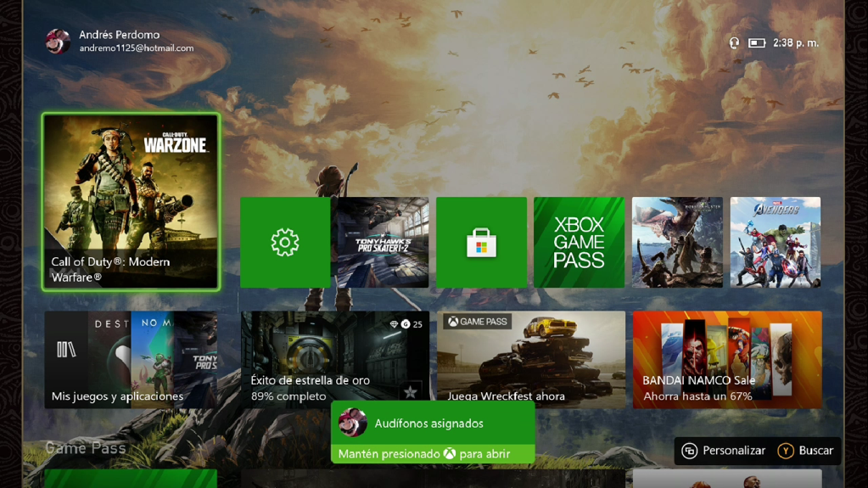Open Tony Hawk's Pro Skater 1+2 tile
868x488 pixels.
click(383, 243)
